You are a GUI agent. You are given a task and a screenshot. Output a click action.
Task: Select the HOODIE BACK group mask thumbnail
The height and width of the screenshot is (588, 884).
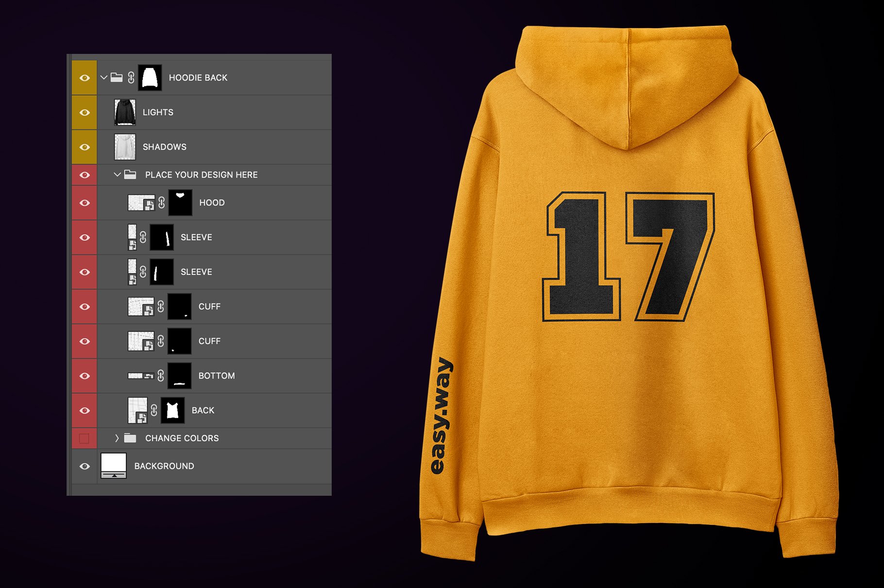coord(150,78)
